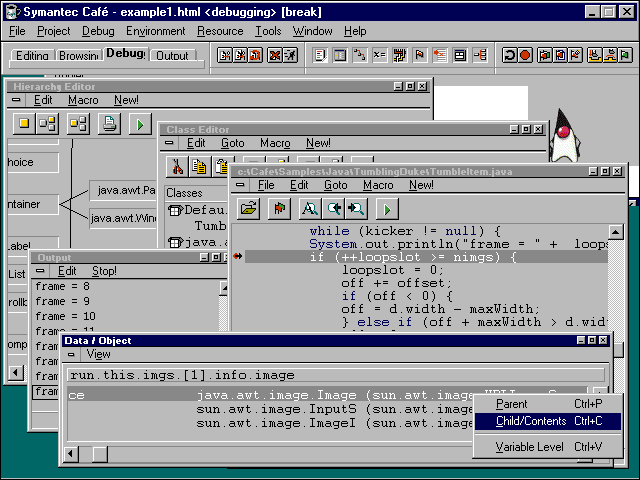Click the red-green flags icon in TumbleItem.java toolbar
The width and height of the screenshot is (640, 480).
279,209
